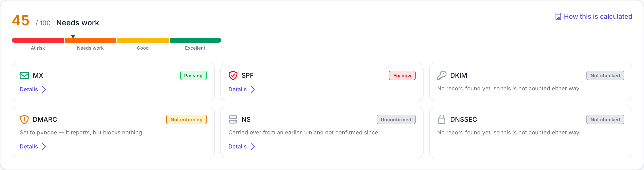Expand SPF details chevron

pos(253,89)
